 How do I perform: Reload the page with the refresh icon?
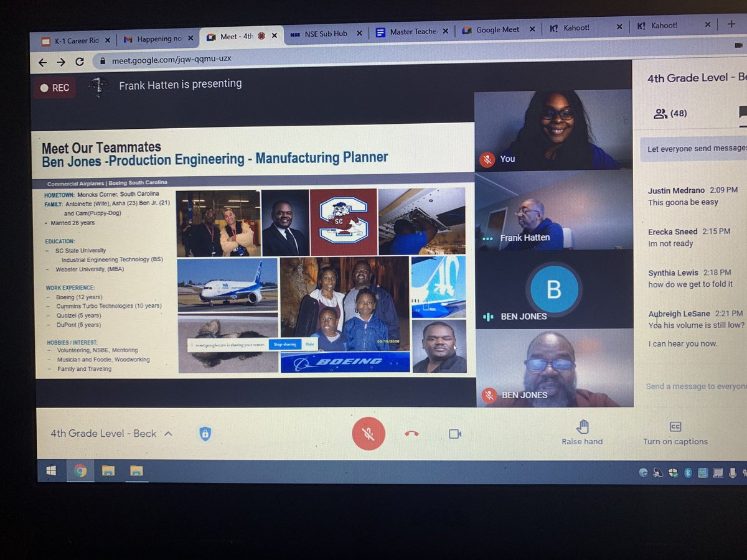pyautogui.click(x=80, y=62)
